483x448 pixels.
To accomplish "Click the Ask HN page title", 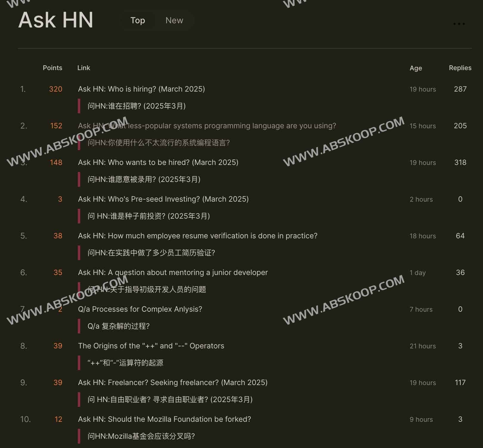I will tap(56, 20).
